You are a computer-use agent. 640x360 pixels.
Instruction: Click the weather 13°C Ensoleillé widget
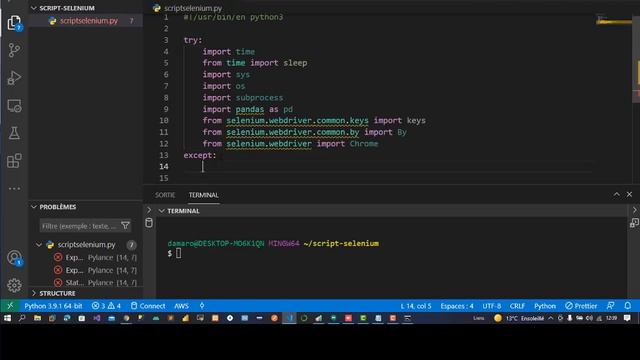pyautogui.click(x=518, y=318)
